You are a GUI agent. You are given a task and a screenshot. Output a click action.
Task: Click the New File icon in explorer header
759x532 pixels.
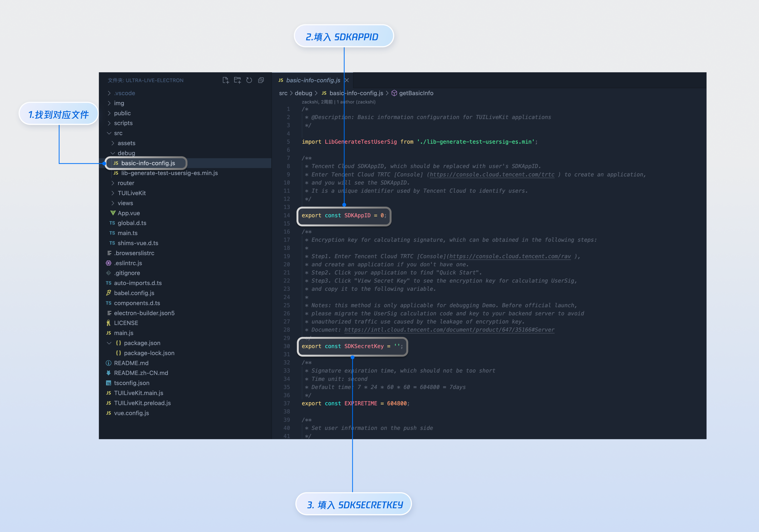[x=225, y=80]
